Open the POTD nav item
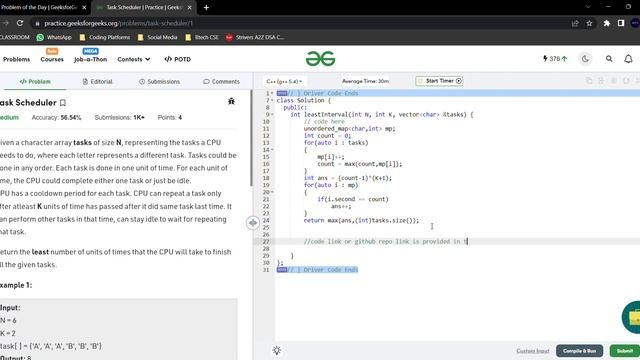The image size is (640, 360). [x=178, y=59]
